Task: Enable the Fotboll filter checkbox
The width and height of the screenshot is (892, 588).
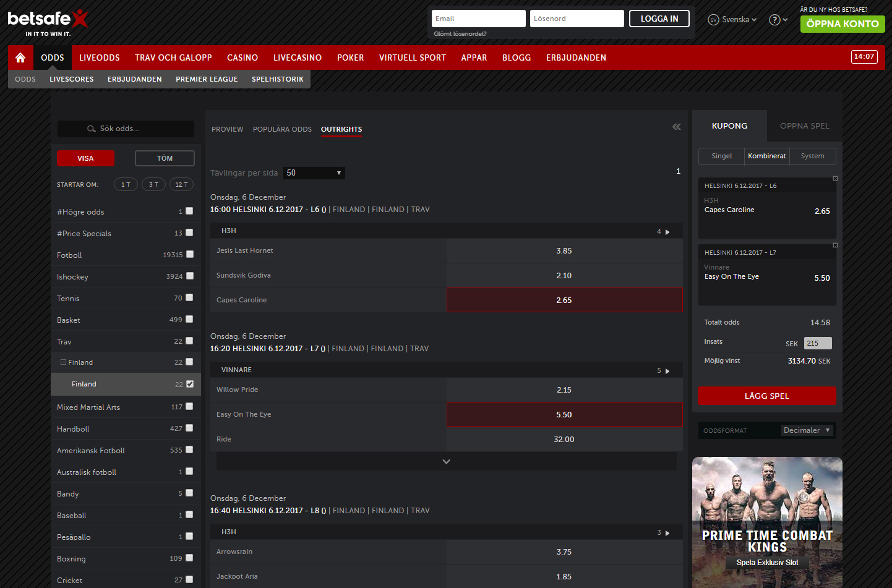Action: pos(189,254)
